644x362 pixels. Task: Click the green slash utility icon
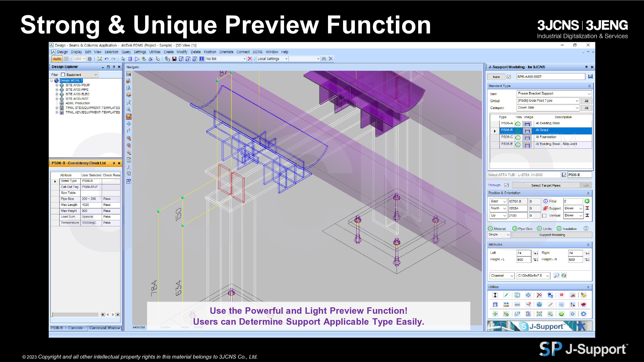506,295
